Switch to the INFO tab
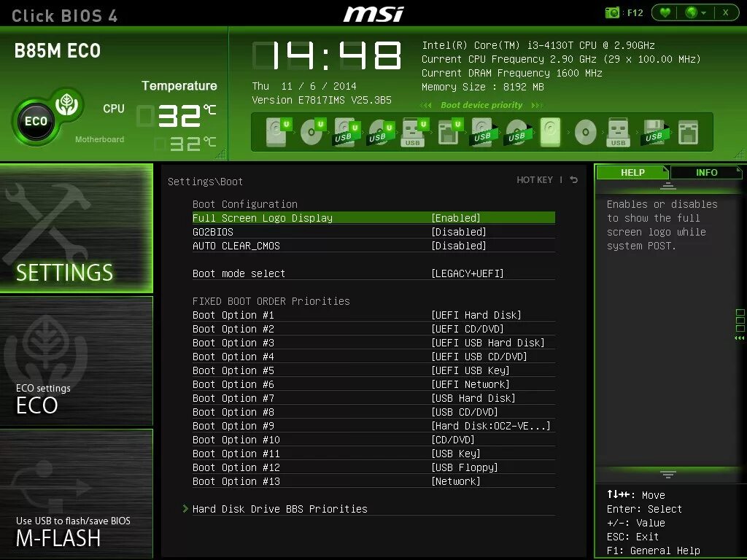The image size is (747, 560). point(706,172)
